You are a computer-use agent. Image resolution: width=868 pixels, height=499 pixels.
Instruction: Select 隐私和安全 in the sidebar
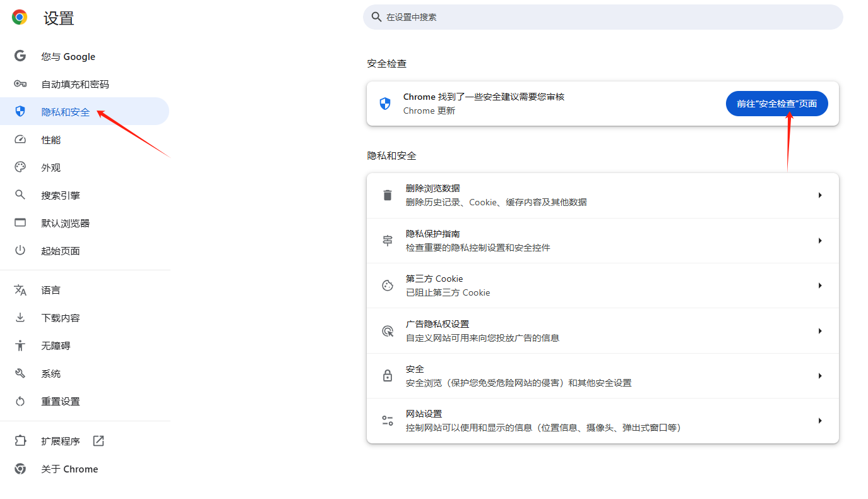tap(85, 112)
